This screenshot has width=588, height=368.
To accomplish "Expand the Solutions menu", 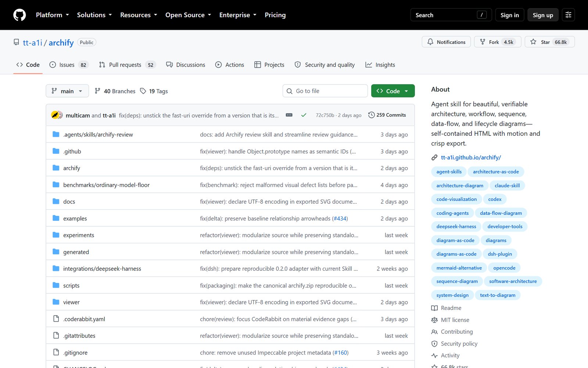I will [x=94, y=15].
